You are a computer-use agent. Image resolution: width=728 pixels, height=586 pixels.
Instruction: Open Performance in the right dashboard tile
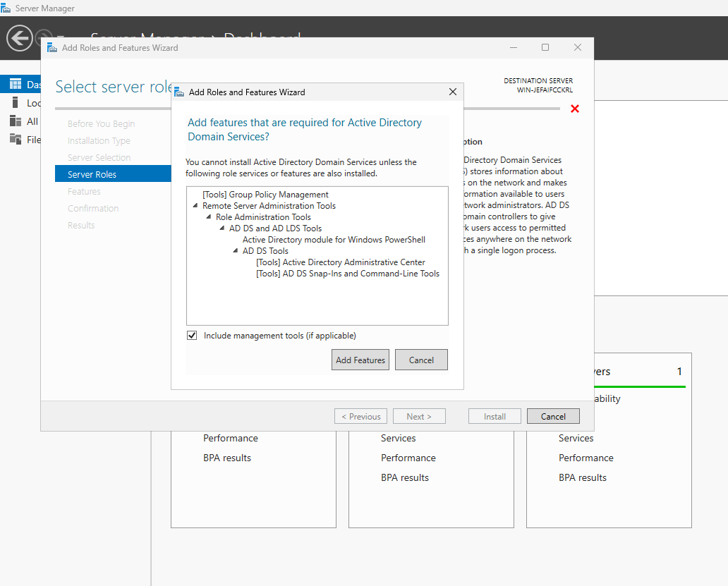(586, 458)
